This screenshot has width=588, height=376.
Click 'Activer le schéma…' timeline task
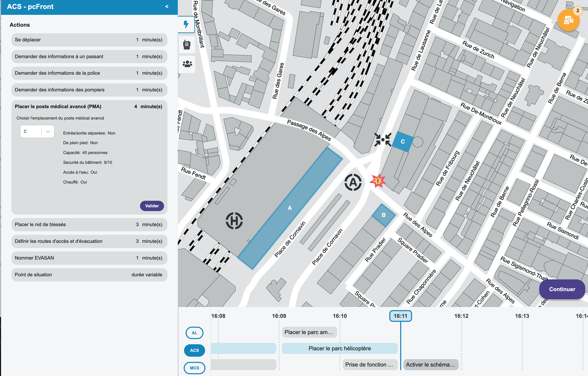click(431, 364)
